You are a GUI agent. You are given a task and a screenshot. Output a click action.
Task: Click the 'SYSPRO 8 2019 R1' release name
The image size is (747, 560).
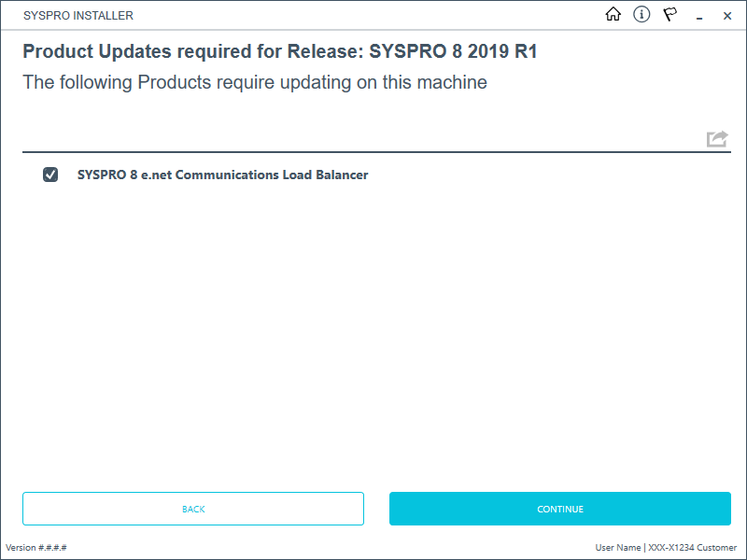454,51
